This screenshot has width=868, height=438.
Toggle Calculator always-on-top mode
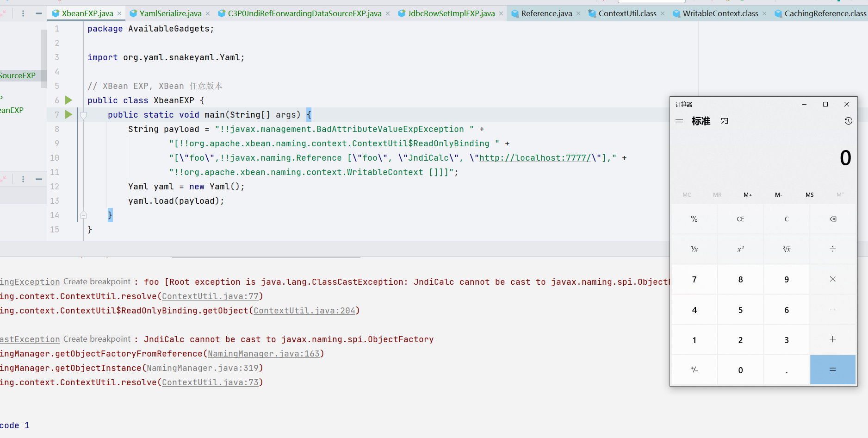[x=725, y=121]
